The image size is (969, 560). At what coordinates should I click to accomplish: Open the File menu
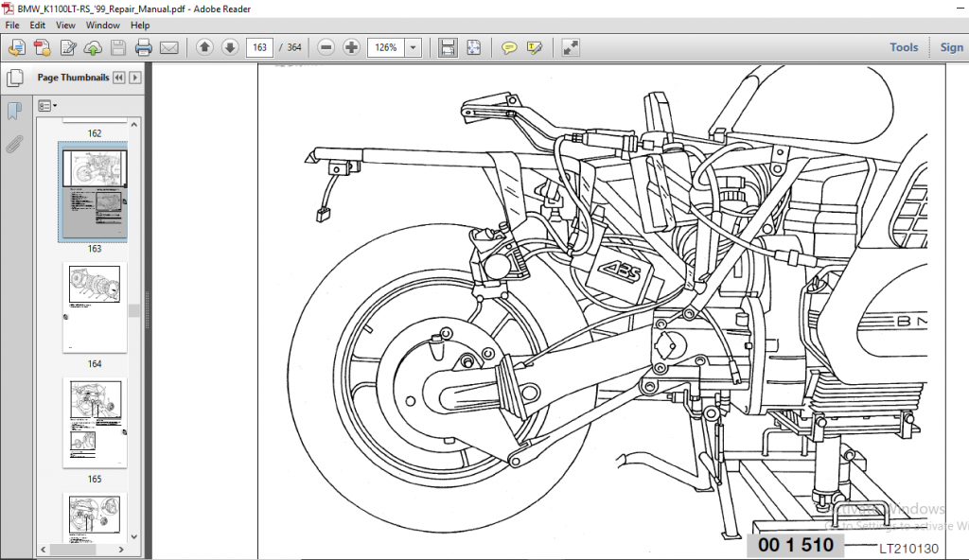click(x=12, y=26)
